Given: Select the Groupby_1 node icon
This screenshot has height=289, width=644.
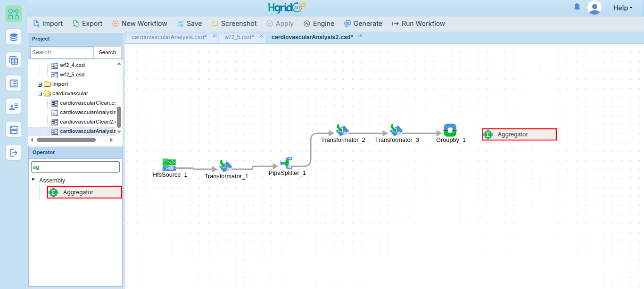Looking at the screenshot, I should coord(450,130).
